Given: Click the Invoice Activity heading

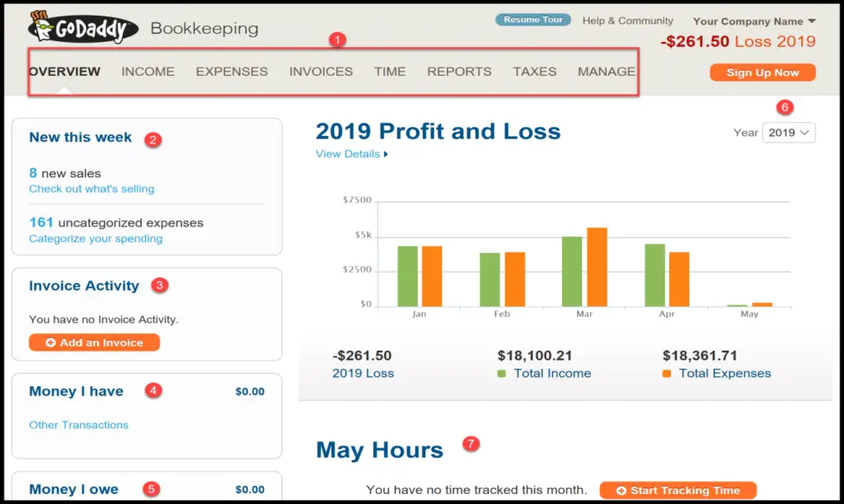Looking at the screenshot, I should point(84,286).
